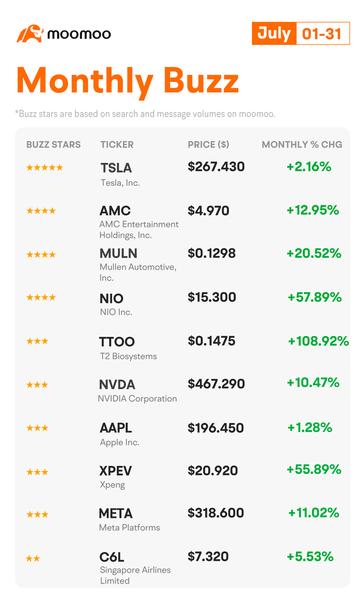The height and width of the screenshot is (603, 364).
Task: Click the TTOO +108.92% monthly change
Action: point(318,341)
